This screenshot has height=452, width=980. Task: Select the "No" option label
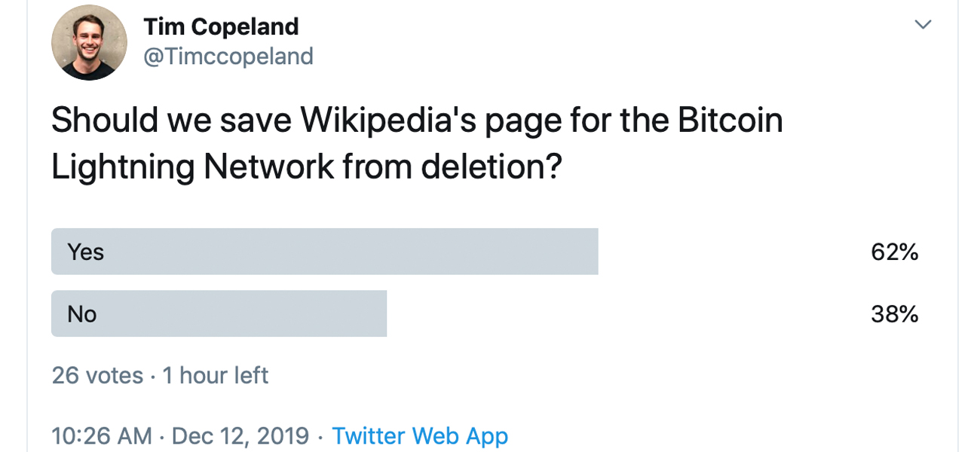[x=82, y=313]
